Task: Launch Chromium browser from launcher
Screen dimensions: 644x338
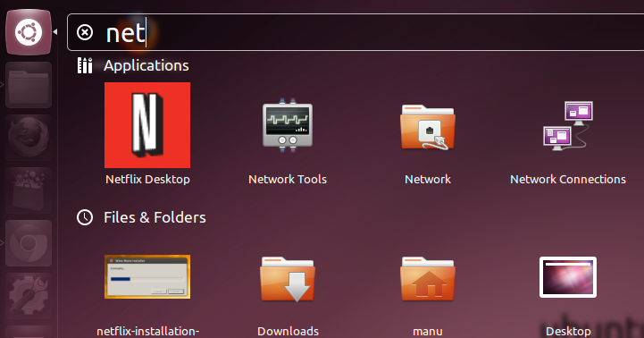Action: coord(29,243)
